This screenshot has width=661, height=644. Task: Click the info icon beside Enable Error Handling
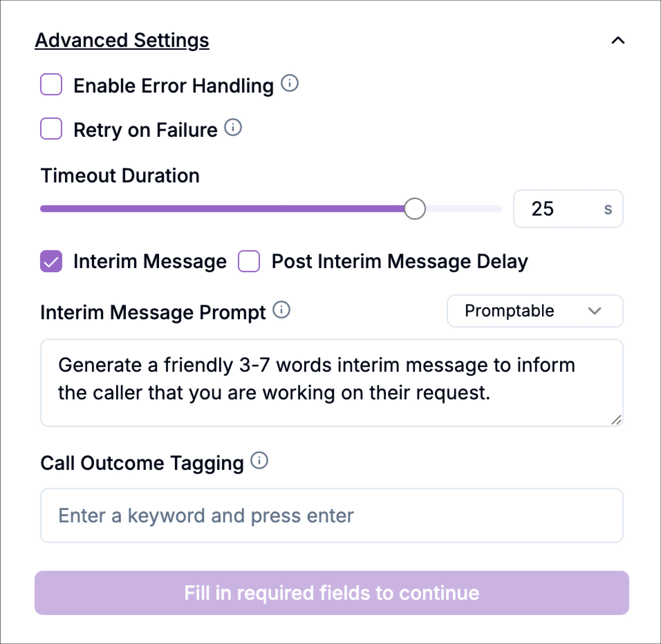point(289,83)
